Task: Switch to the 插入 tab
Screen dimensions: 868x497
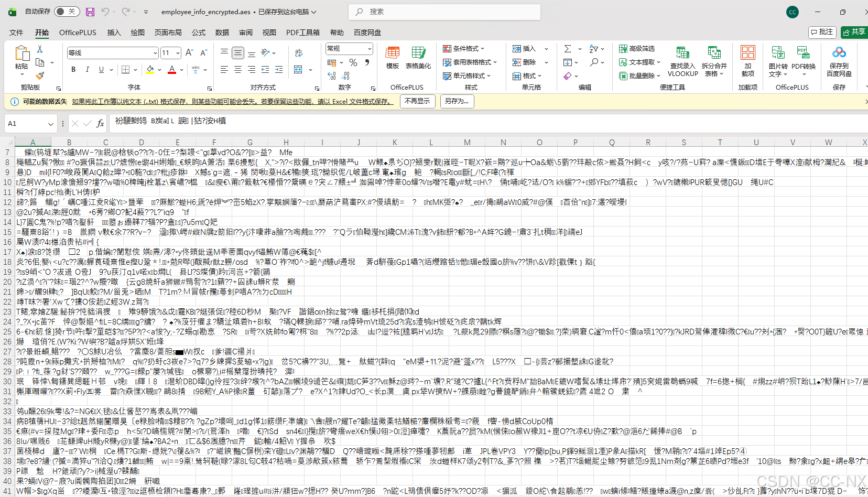Action: click(x=114, y=33)
